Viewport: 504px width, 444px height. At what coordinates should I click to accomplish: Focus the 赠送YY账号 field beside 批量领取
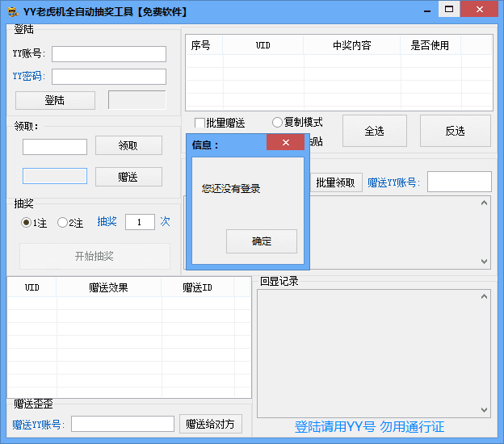[460, 182]
